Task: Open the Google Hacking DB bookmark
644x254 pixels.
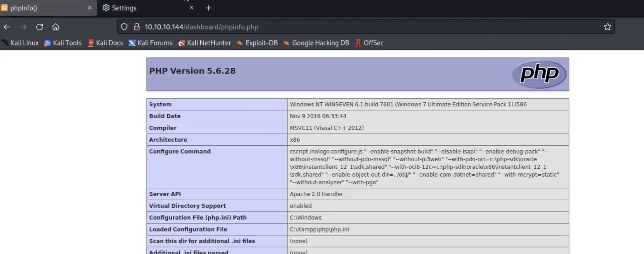Action: tap(316, 43)
